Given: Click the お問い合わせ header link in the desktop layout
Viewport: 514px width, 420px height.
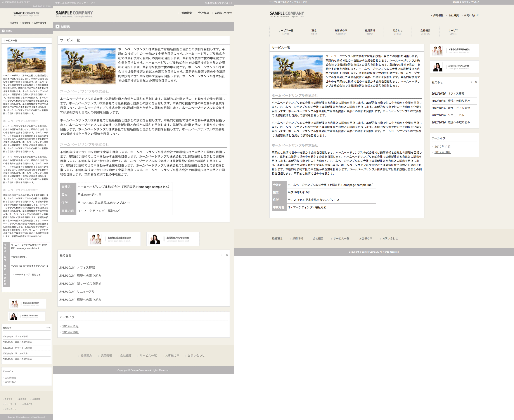Looking at the screenshot, I should tap(471, 16).
